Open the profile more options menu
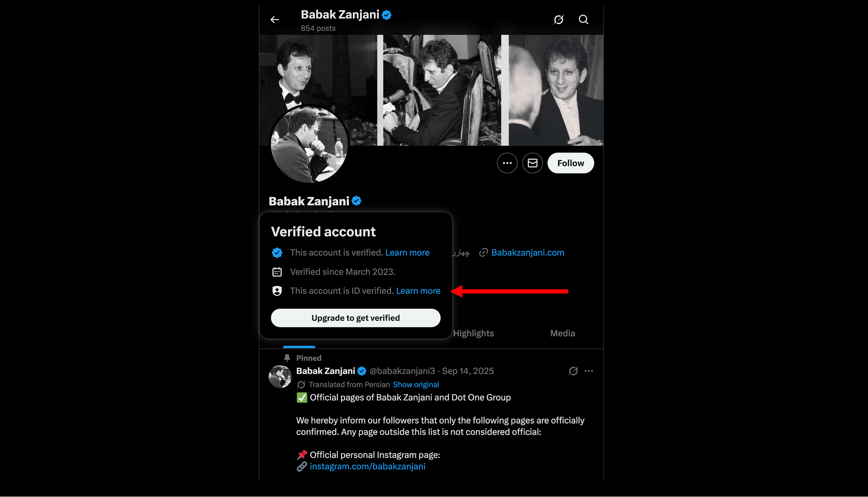This screenshot has width=868, height=497. [x=507, y=163]
